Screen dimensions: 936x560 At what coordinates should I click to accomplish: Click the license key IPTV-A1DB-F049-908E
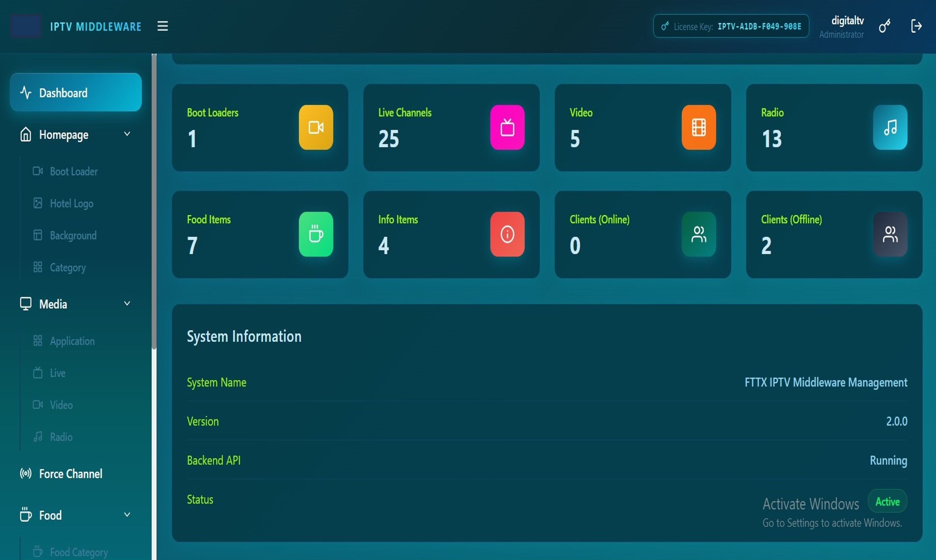pos(759,26)
